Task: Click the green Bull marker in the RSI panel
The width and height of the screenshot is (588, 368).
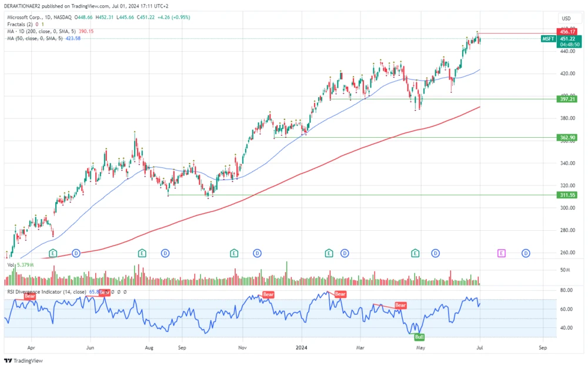Action: click(x=419, y=337)
